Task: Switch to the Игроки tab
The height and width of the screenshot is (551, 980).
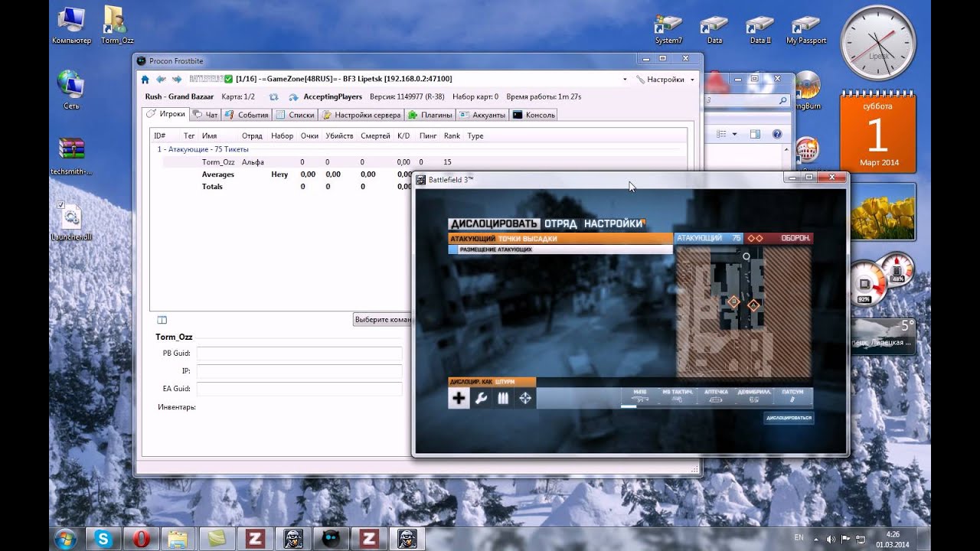Action: [x=166, y=114]
